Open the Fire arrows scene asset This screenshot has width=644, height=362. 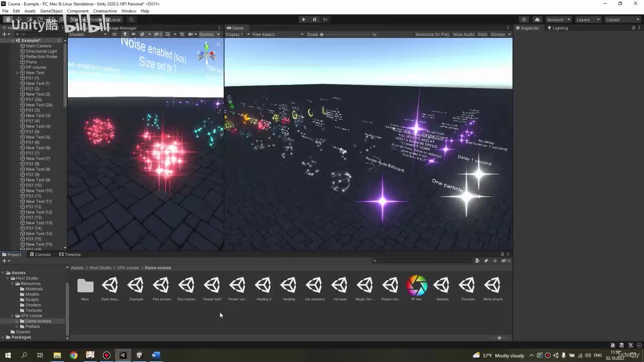[162, 289]
